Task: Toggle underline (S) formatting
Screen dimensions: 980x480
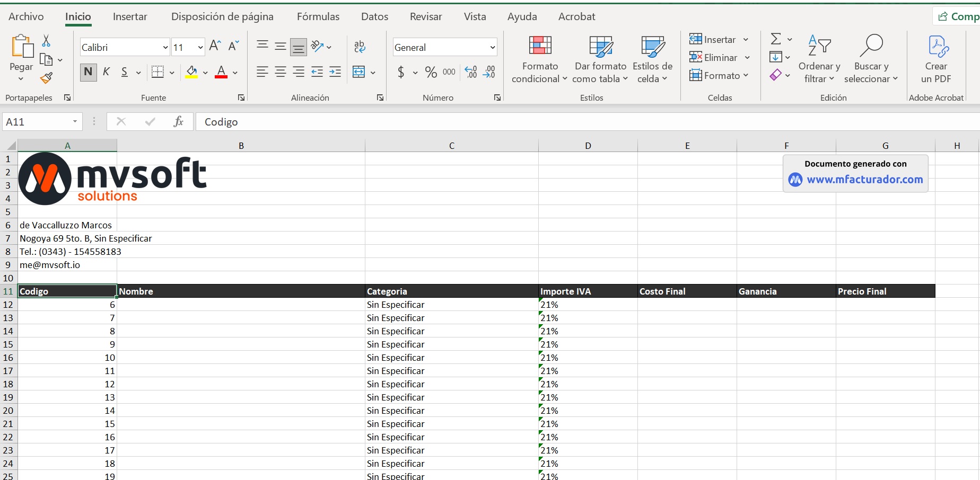Action: (124, 72)
